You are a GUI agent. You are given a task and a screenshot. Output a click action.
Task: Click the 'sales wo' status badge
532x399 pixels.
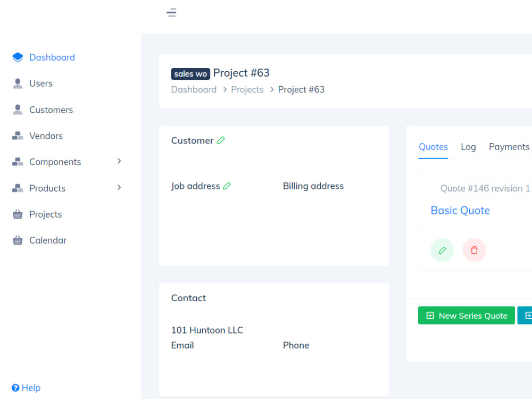pyautogui.click(x=190, y=73)
